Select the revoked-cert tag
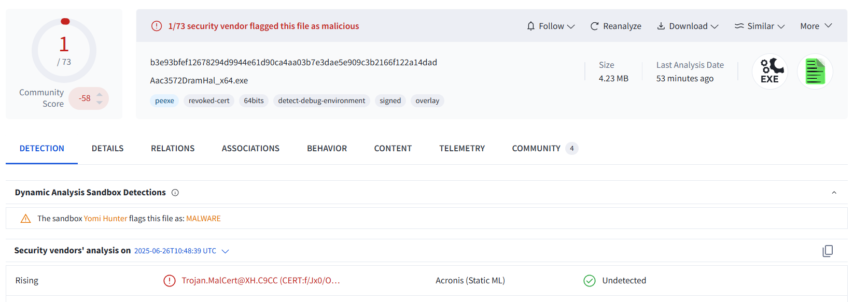 tap(209, 101)
